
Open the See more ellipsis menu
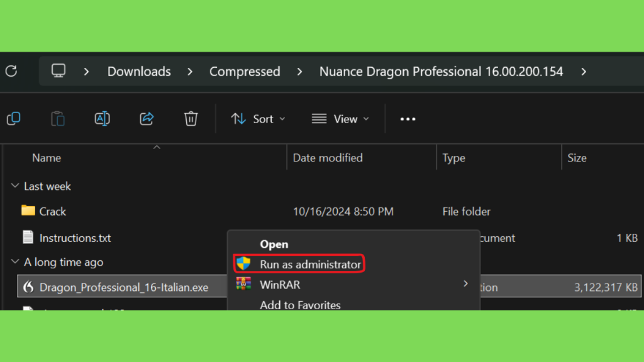pyautogui.click(x=408, y=119)
